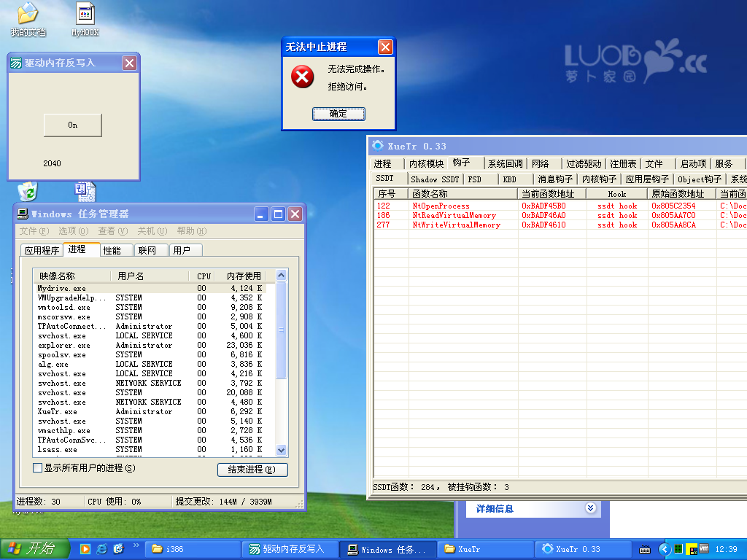The image size is (747, 560).
Task: Sort processes by 映像名称 column header
Action: point(72,276)
